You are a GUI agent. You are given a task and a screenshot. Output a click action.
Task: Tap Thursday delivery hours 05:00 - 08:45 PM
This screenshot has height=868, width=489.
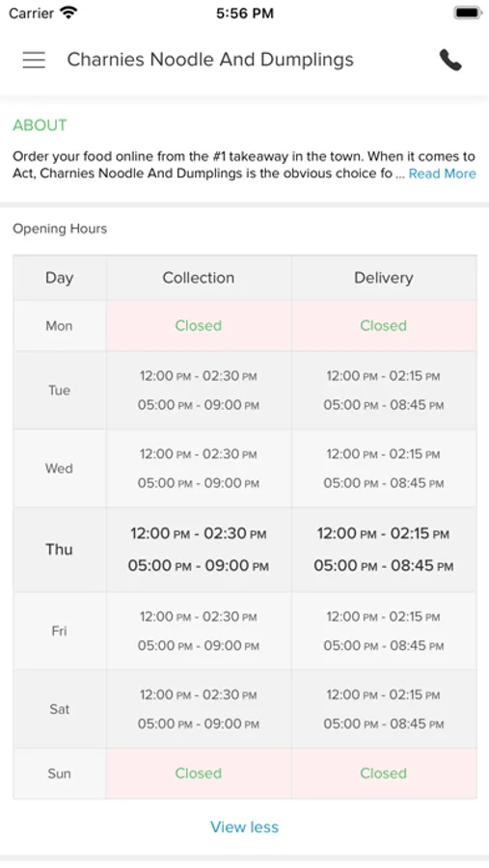(x=384, y=566)
